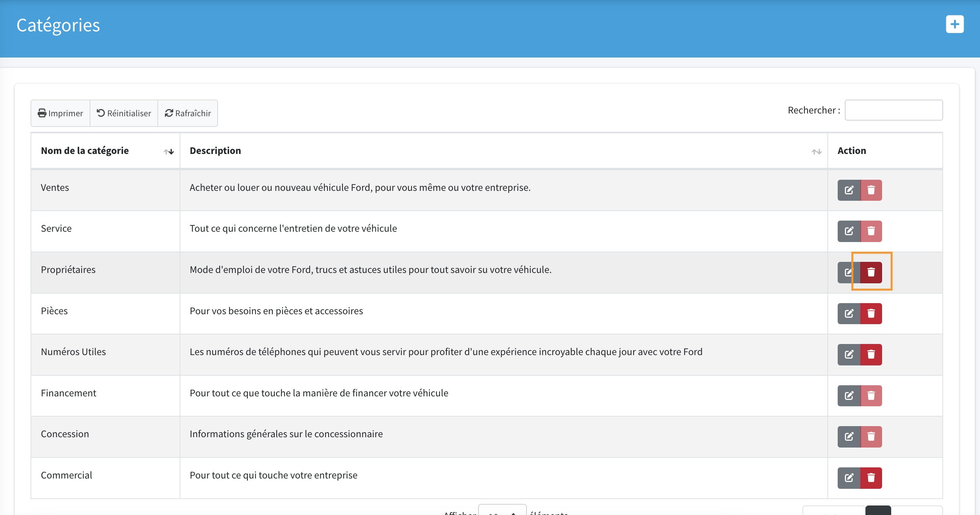This screenshot has width=980, height=515.
Task: Click the Réinitialiser reset button
Action: [x=124, y=113]
